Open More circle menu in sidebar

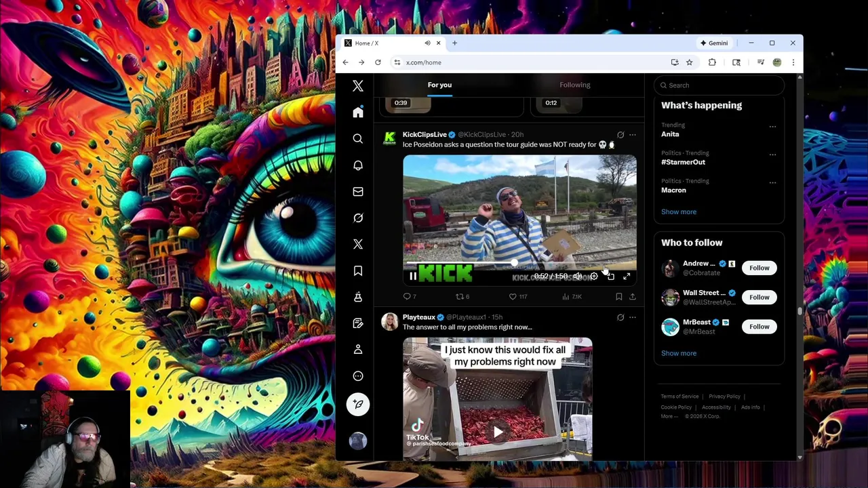358,376
